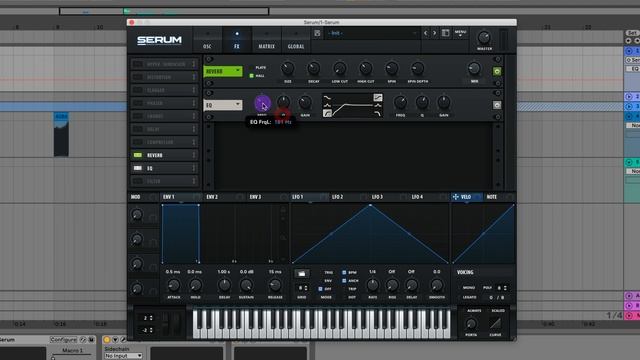
Task: Click the save preset disk icon
Action: coord(317,33)
